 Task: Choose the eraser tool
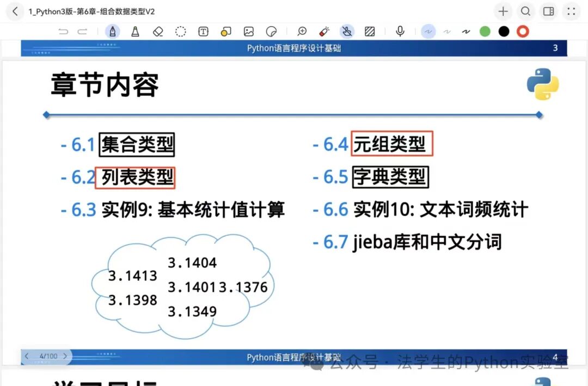(x=158, y=32)
